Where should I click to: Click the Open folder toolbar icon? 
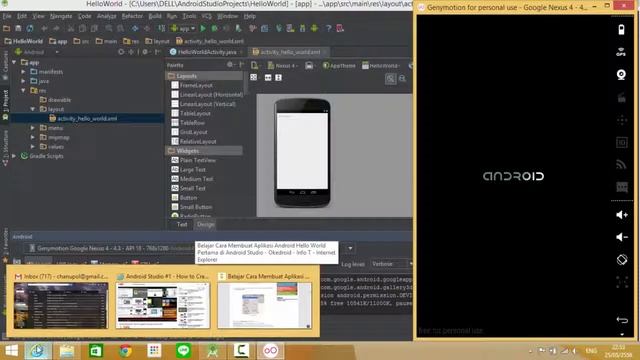coord(7,29)
